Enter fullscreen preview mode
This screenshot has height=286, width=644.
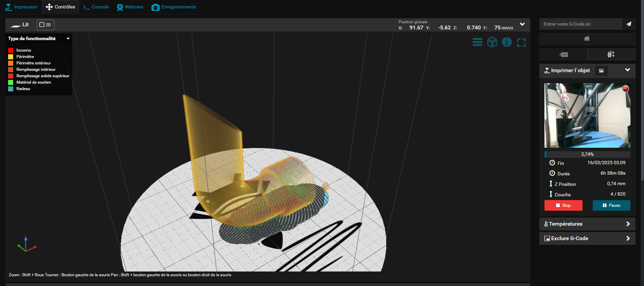[x=521, y=42]
